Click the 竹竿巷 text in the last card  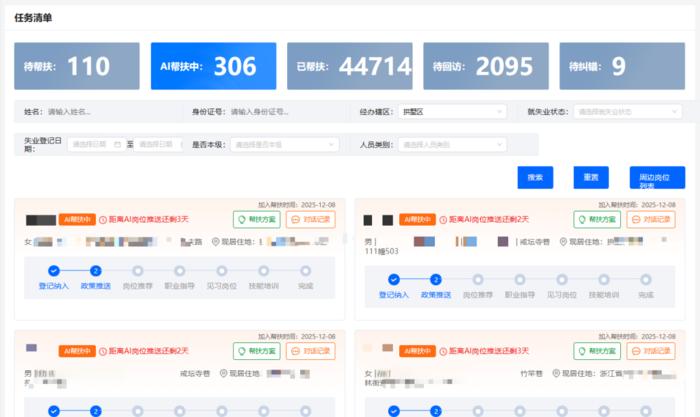coord(531,373)
